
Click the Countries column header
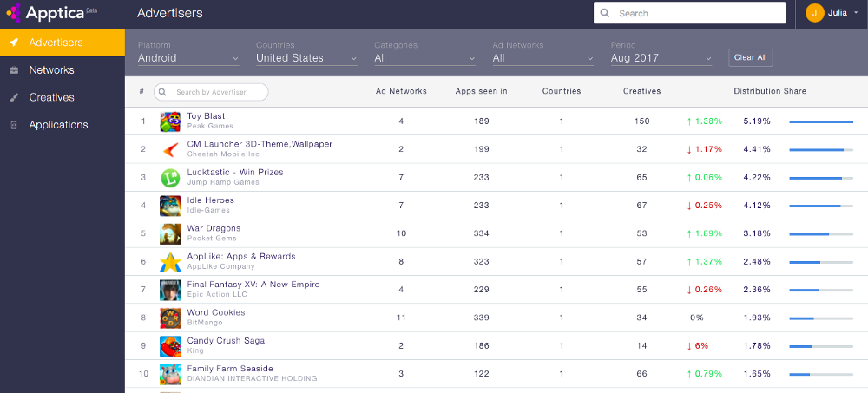click(x=562, y=91)
